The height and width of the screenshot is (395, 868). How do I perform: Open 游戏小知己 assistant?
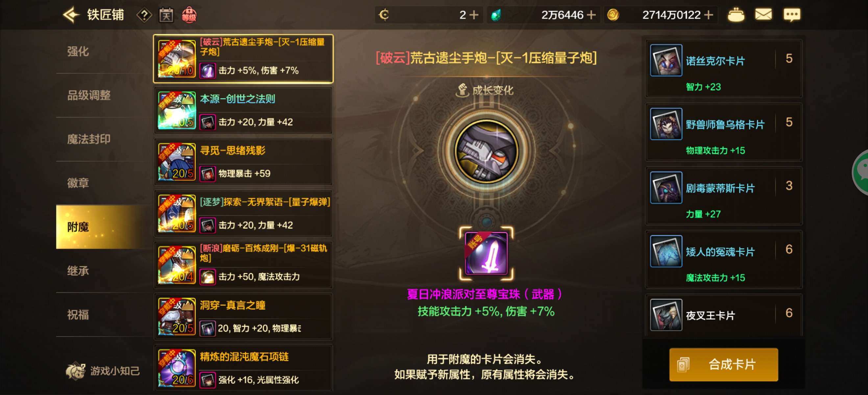tap(103, 371)
